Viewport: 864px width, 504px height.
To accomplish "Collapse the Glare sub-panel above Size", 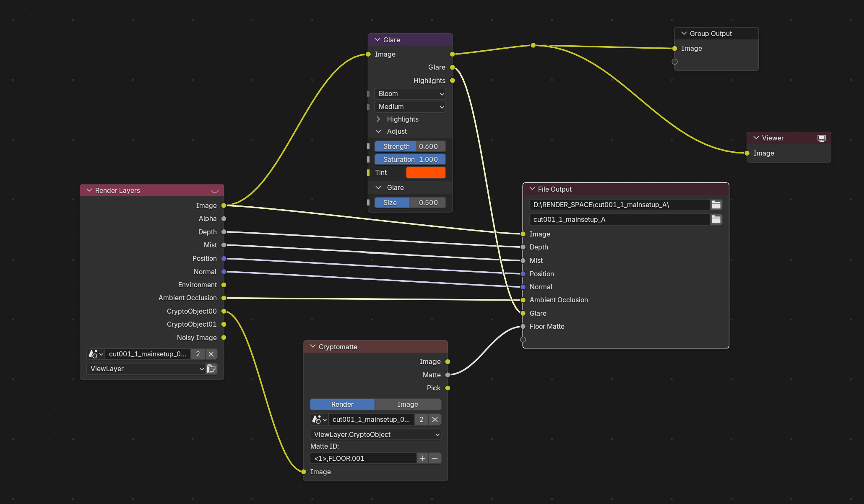I will pos(378,187).
